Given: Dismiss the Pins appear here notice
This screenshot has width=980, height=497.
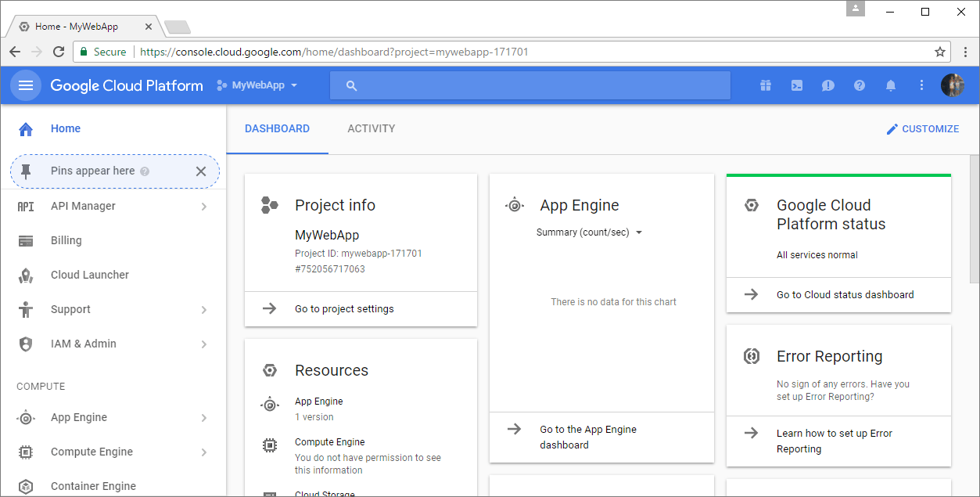Looking at the screenshot, I should (x=200, y=171).
